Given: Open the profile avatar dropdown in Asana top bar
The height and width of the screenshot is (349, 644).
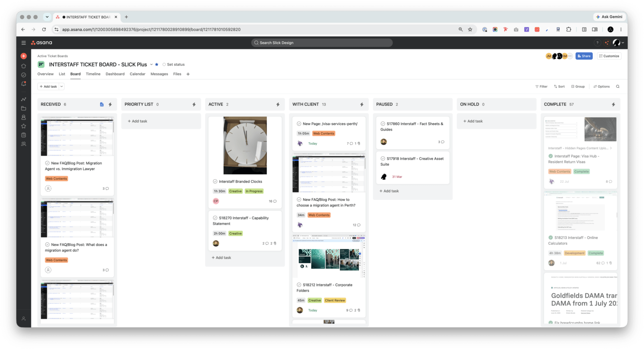Looking at the screenshot, I should [x=619, y=43].
